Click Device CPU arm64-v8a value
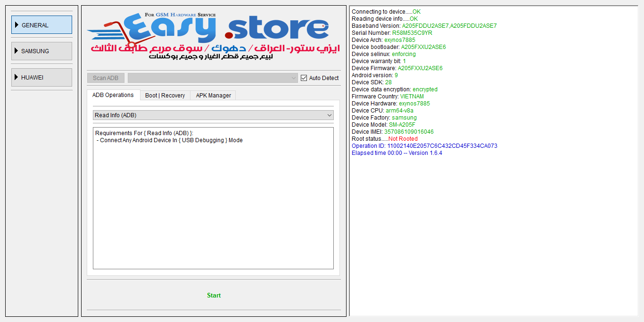Viewport: 644px width, 322px height. pyautogui.click(x=399, y=111)
